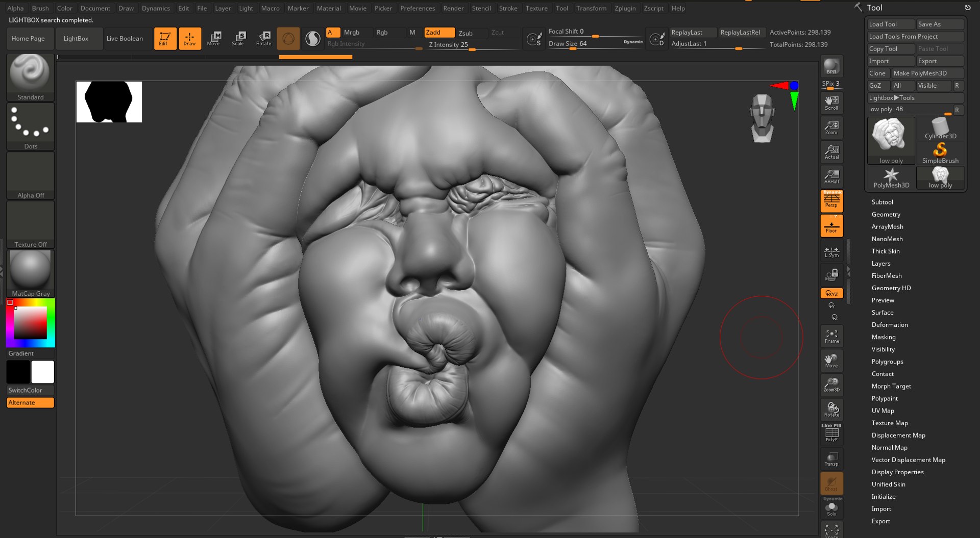Expand the Masking section

point(883,337)
